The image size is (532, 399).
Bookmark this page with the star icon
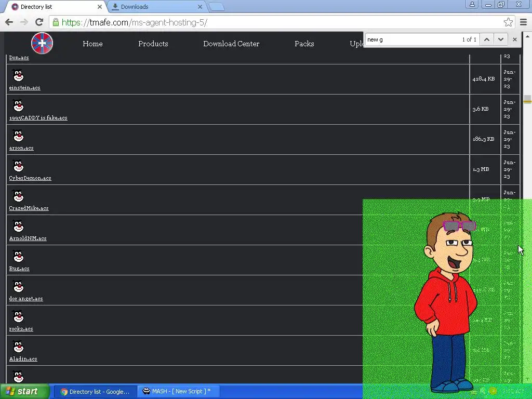click(508, 22)
